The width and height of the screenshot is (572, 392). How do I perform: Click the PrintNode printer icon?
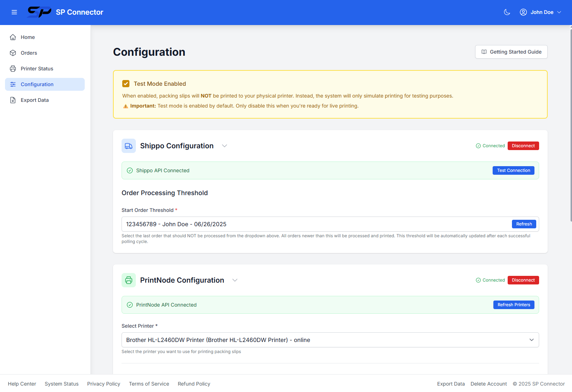click(128, 280)
